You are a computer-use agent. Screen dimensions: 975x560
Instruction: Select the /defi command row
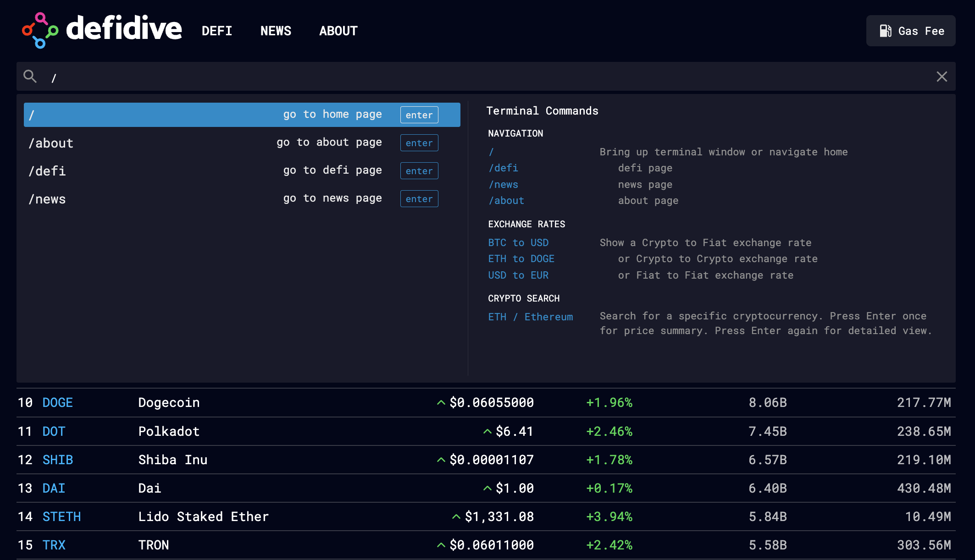click(242, 170)
